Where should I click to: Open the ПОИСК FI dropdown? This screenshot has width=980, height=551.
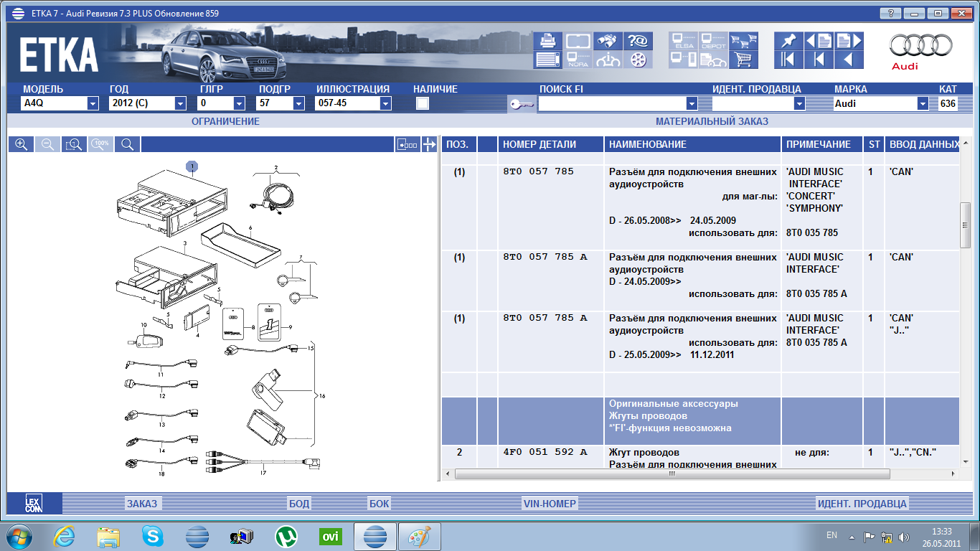[x=692, y=103]
